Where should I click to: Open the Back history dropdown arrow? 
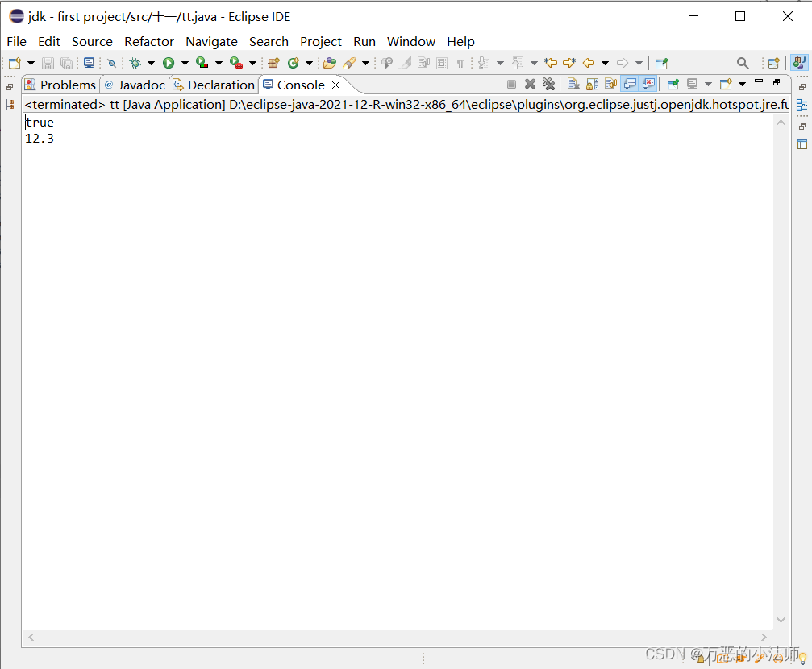[605, 63]
